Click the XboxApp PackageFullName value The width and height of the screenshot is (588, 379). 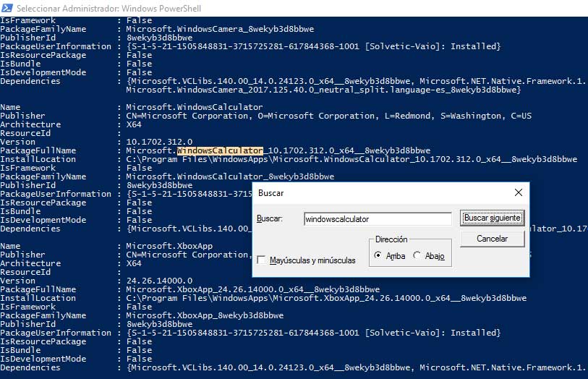point(252,289)
